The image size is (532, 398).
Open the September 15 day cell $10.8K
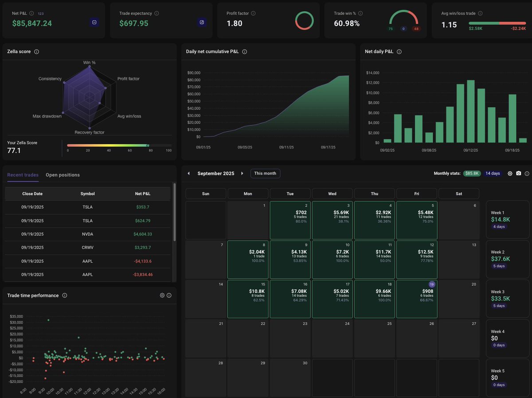[248, 299]
